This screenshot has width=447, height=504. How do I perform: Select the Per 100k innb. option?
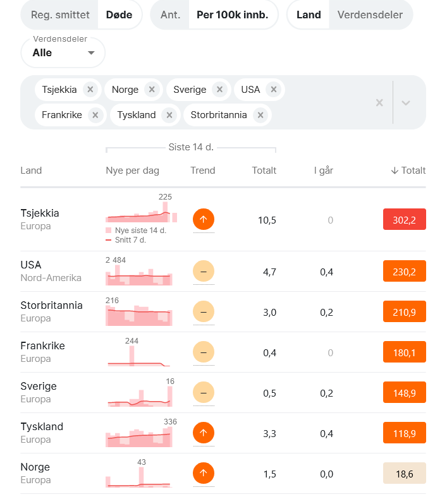tap(232, 15)
